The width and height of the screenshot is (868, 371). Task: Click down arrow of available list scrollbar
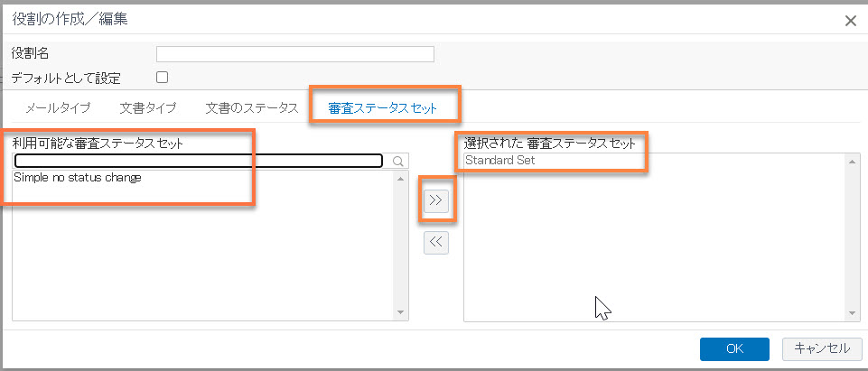coord(401,313)
